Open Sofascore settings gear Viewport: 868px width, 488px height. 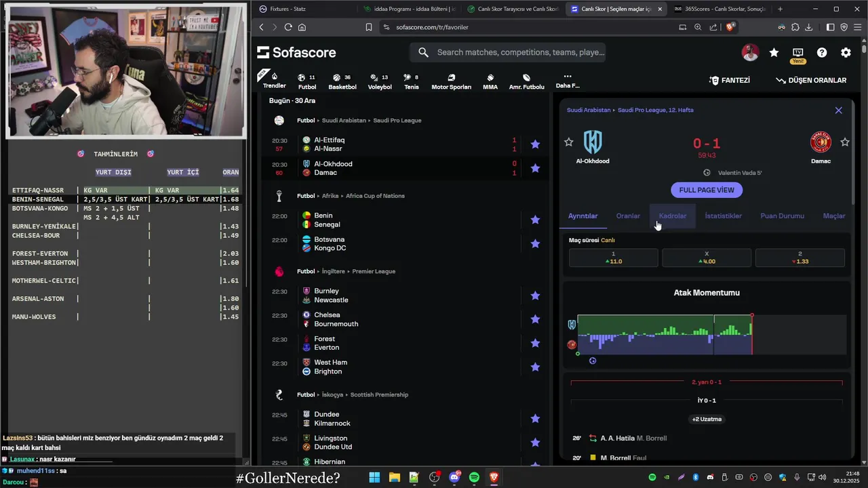[846, 52]
